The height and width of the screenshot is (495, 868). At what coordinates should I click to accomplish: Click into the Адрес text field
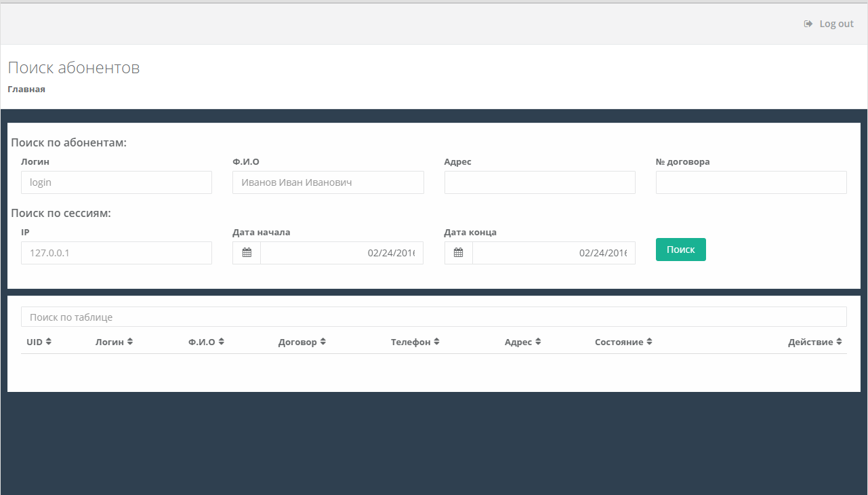[539, 182]
